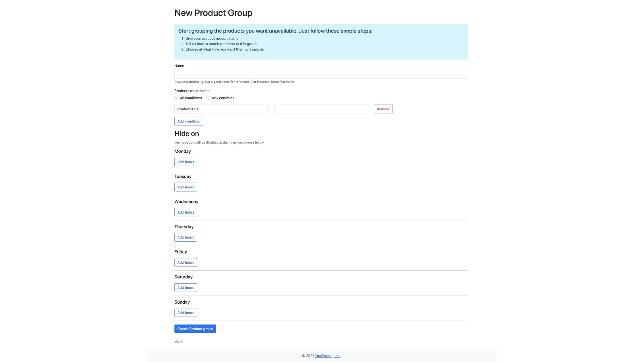Open the "Product ID is" condition dropdown
644x362 pixels.
[221, 109]
